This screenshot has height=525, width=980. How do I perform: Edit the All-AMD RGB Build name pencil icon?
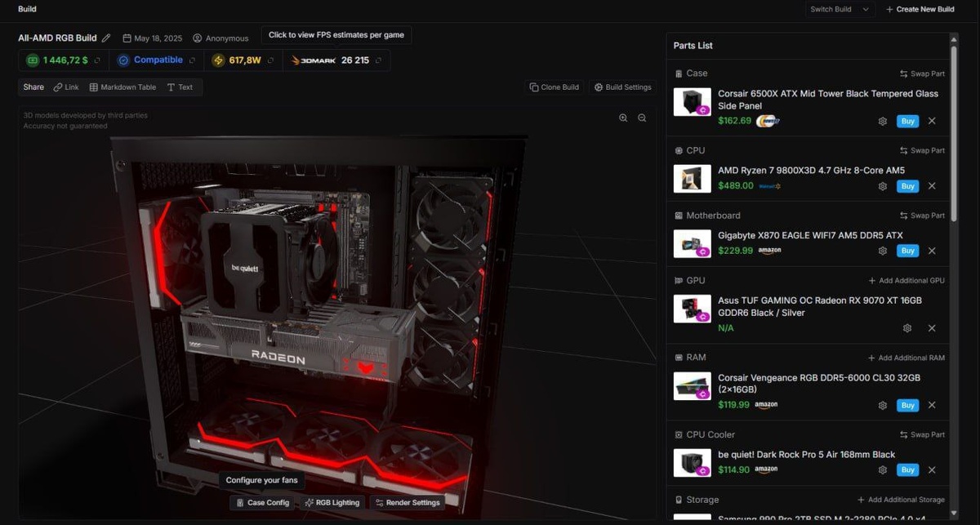point(106,38)
